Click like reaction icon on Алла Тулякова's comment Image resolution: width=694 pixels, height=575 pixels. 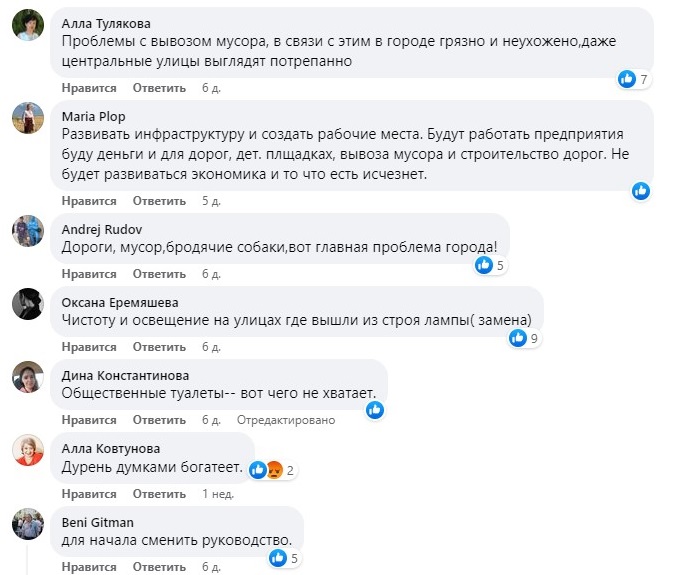627,79
